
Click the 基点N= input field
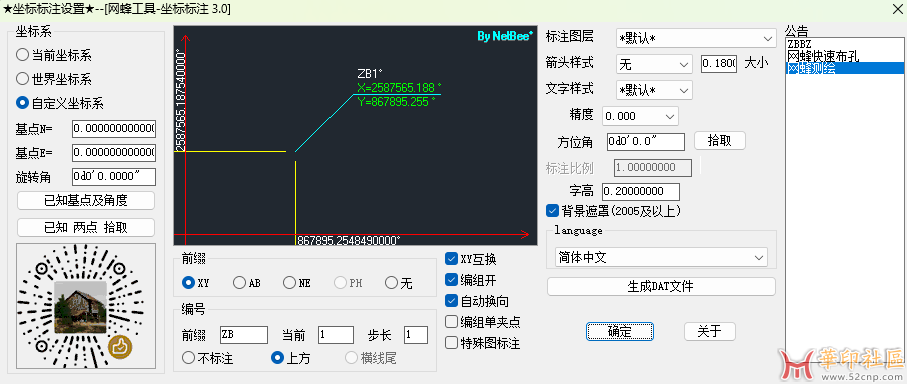click(114, 128)
